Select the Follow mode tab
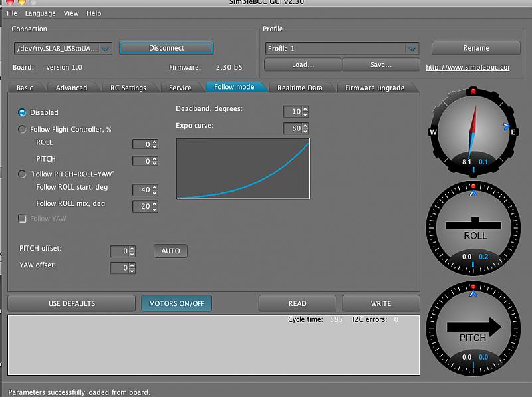Image resolution: width=532 pixels, height=397 pixels. tap(234, 87)
